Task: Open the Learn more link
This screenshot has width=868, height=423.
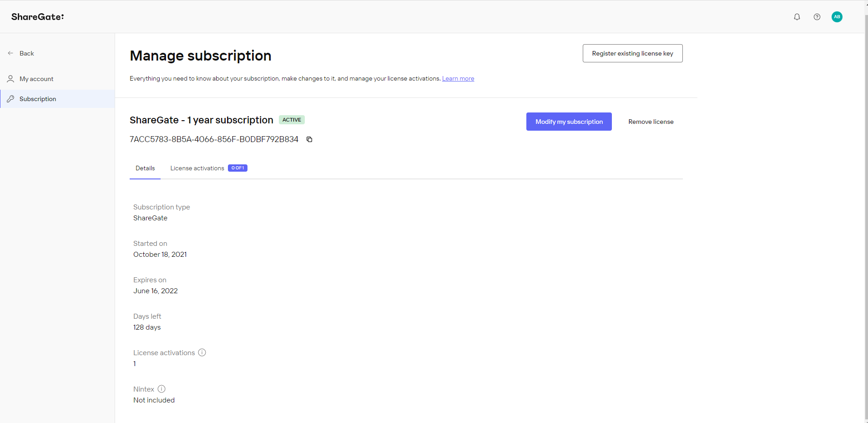Action: (x=458, y=79)
